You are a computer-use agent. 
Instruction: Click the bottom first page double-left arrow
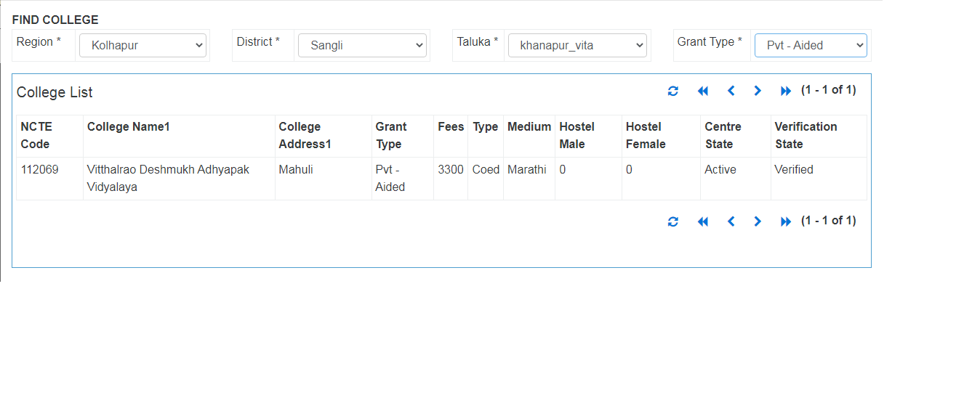click(702, 221)
